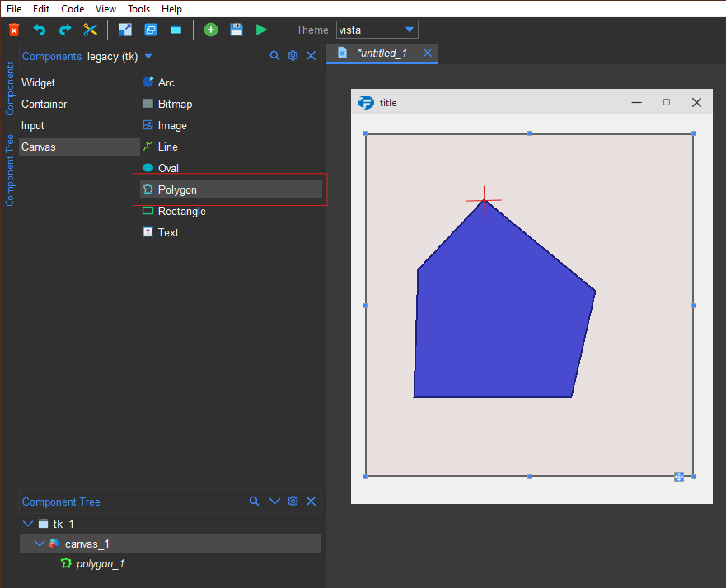Open the File menu

click(x=14, y=9)
